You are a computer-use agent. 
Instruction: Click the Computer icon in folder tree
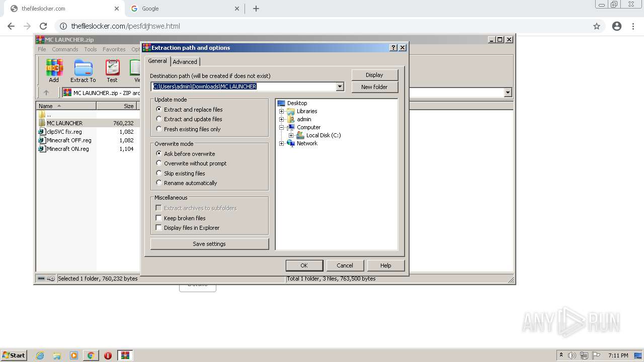[x=291, y=127]
